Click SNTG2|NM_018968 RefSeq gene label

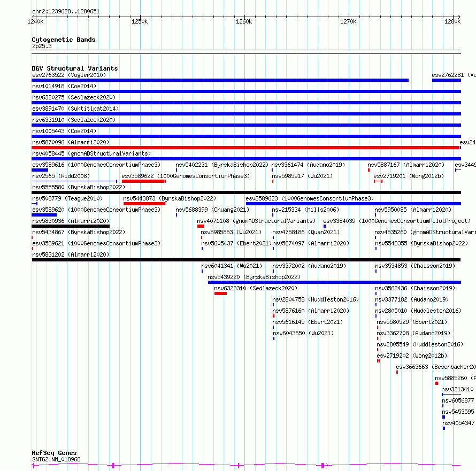(57, 459)
